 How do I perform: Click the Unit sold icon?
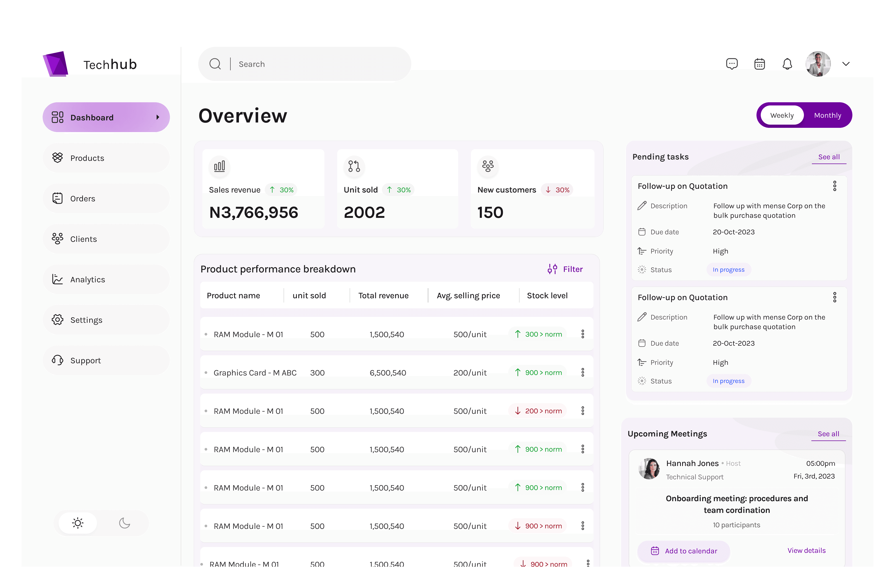point(354,166)
